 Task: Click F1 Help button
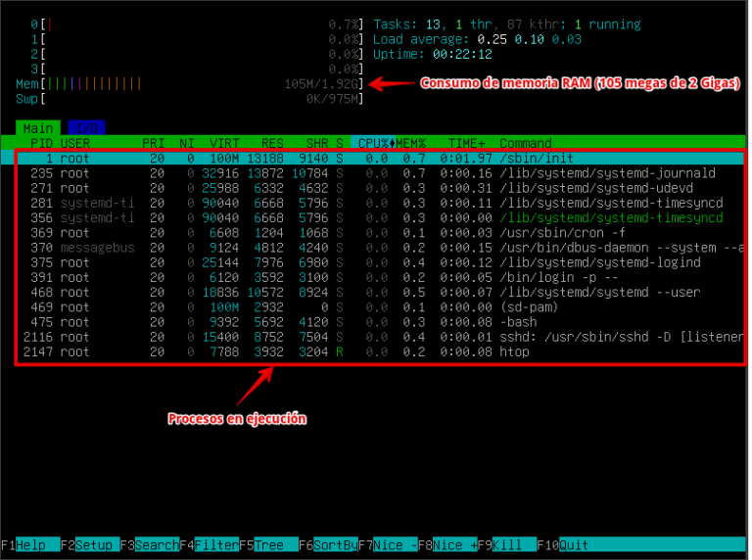point(30,545)
